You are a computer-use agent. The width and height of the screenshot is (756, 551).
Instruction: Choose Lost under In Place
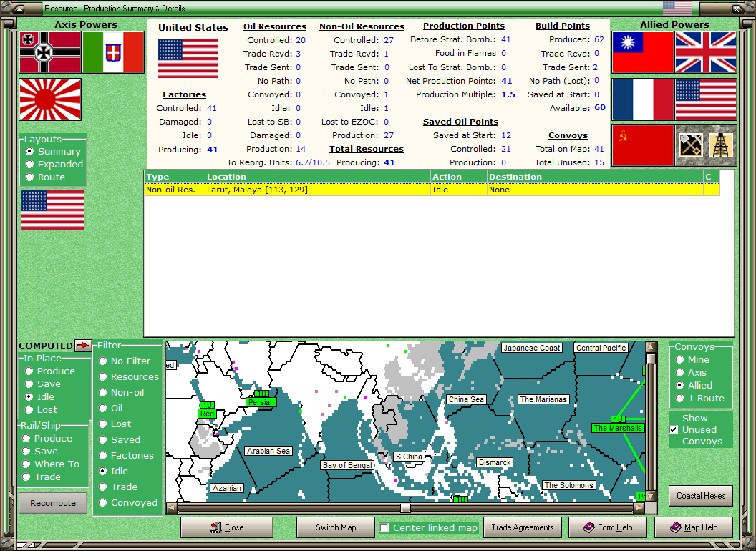tap(41, 410)
